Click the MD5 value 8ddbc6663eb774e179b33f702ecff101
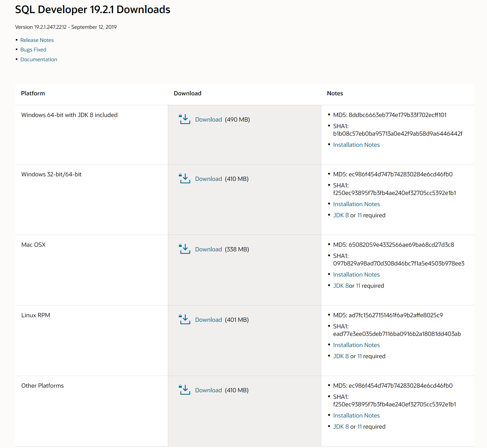Image resolution: width=487 pixels, height=448 pixels. click(x=397, y=115)
